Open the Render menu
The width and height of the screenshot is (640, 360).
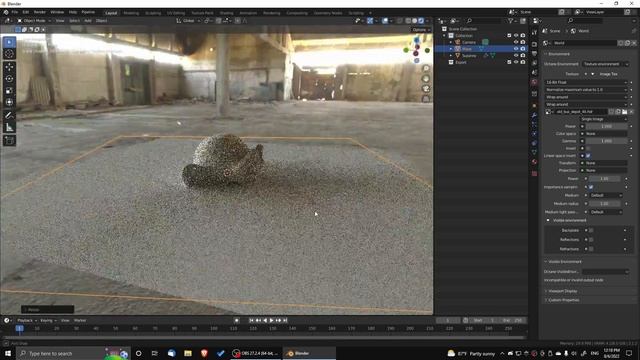40,12
